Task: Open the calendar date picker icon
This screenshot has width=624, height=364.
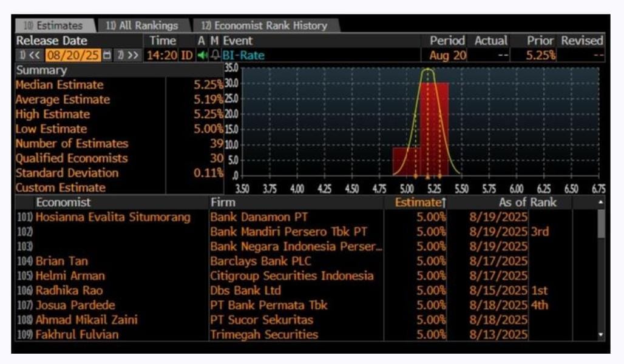Action: pyautogui.click(x=107, y=56)
